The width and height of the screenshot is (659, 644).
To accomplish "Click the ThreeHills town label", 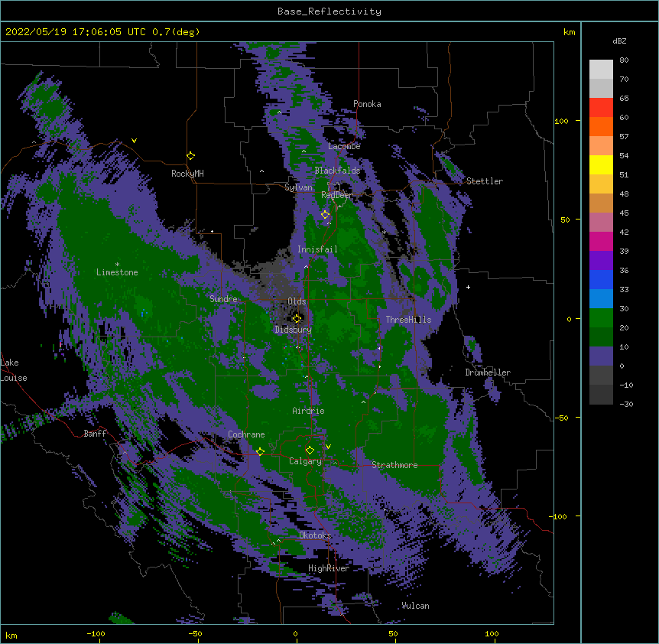I will (408, 320).
